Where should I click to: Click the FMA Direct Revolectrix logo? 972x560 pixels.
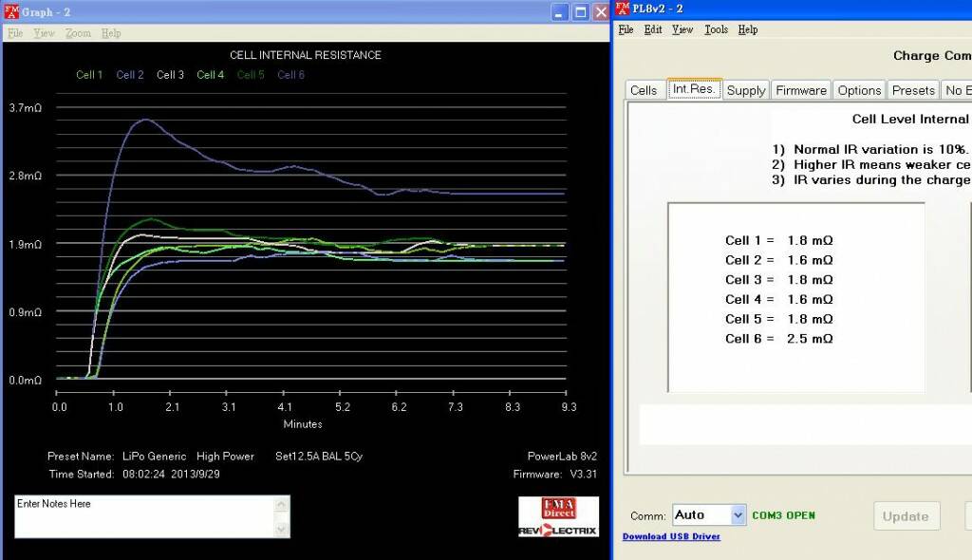point(558,516)
